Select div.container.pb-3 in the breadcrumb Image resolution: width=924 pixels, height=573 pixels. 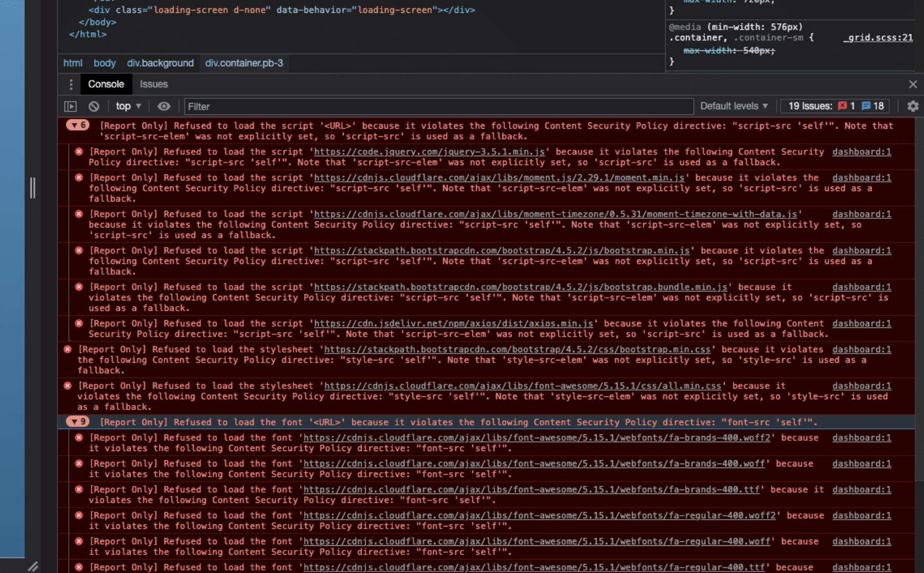244,63
